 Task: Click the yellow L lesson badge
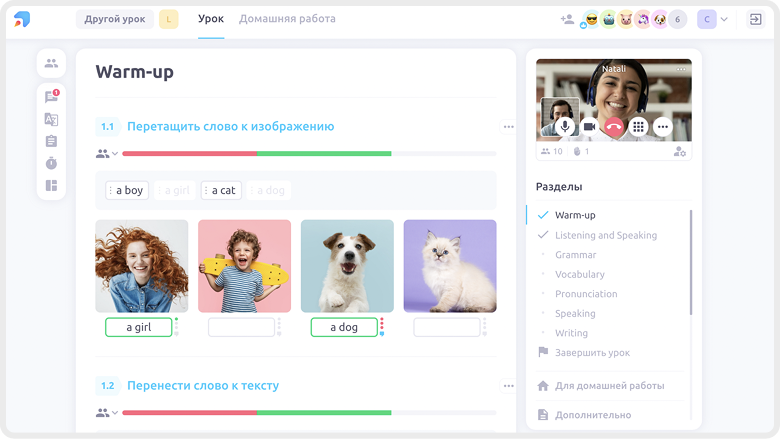tap(169, 19)
